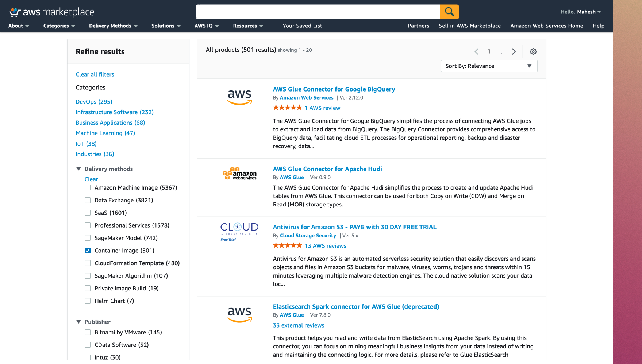This screenshot has width=642, height=364.
Task: Check the Private Image Build filter
Action: [88, 288]
